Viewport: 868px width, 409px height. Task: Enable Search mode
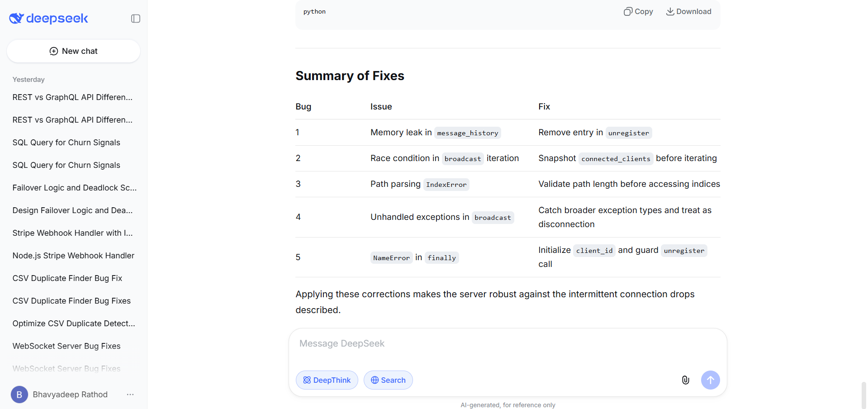pyautogui.click(x=388, y=380)
